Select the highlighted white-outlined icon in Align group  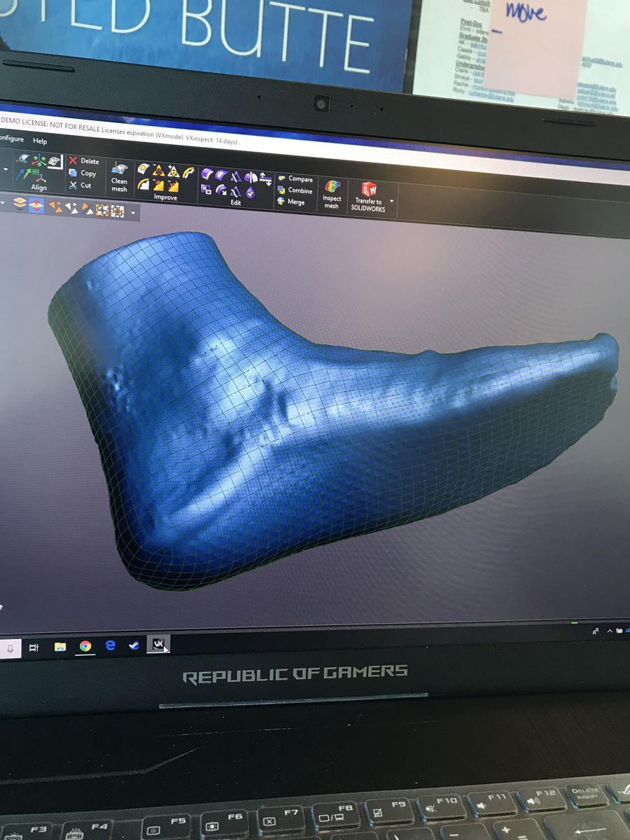coord(55,162)
